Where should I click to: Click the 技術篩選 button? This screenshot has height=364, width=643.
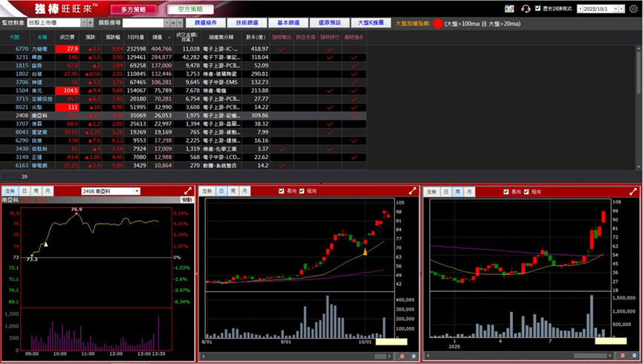[246, 23]
